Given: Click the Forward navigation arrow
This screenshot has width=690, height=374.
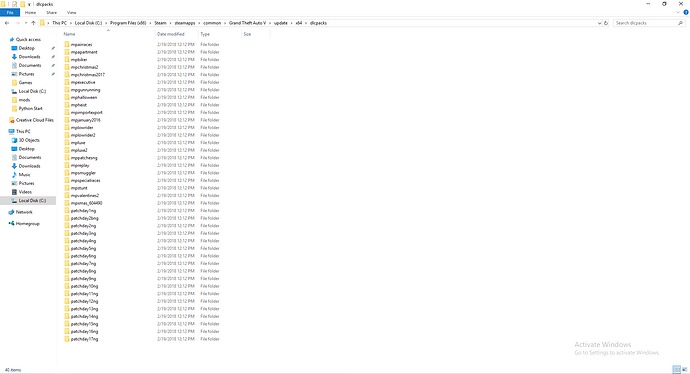Looking at the screenshot, I should tap(17, 23).
